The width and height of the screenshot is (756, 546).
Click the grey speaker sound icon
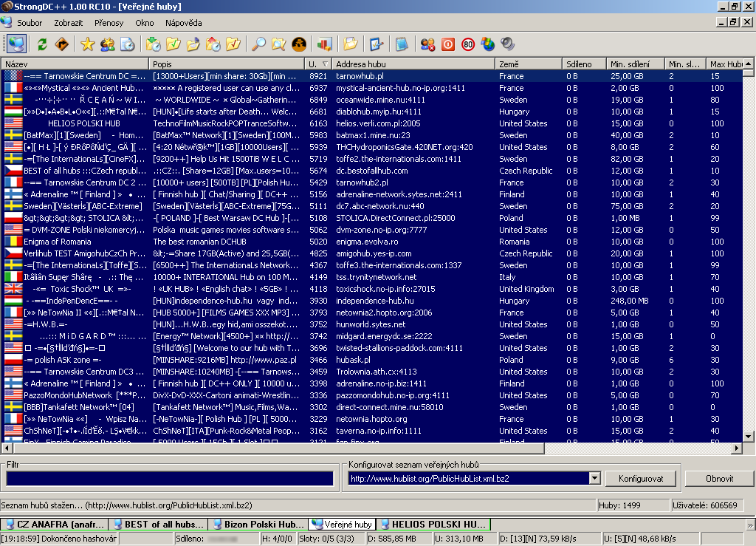(x=507, y=44)
